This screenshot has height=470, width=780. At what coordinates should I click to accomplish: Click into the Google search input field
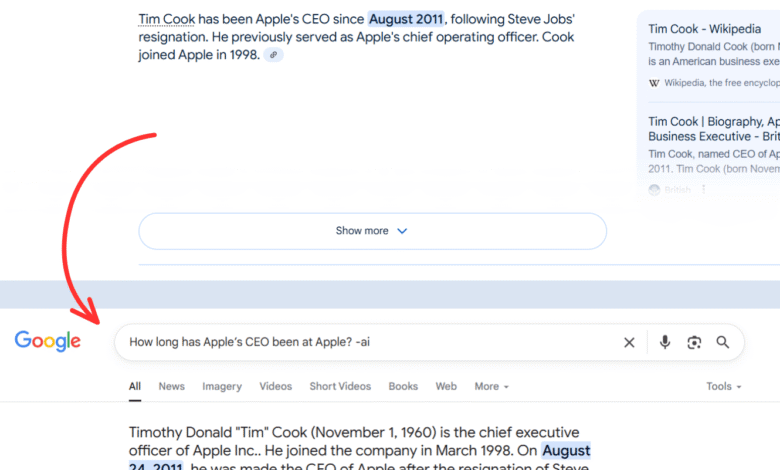tap(360, 342)
